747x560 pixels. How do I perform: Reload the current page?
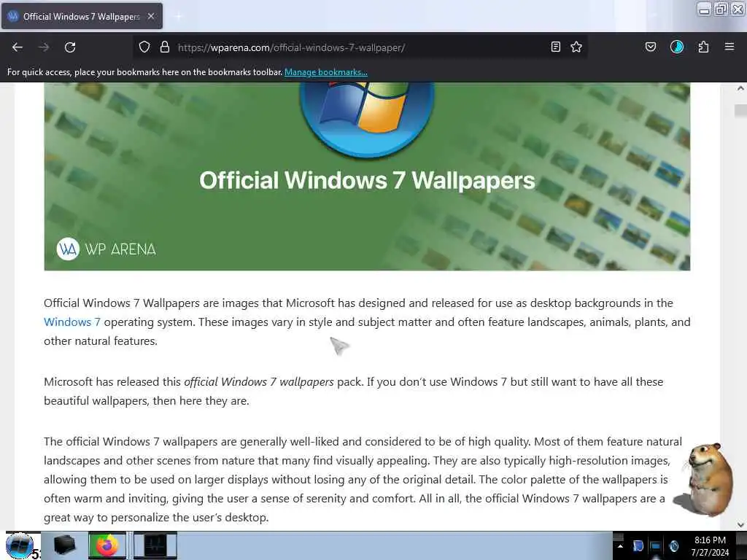click(70, 47)
